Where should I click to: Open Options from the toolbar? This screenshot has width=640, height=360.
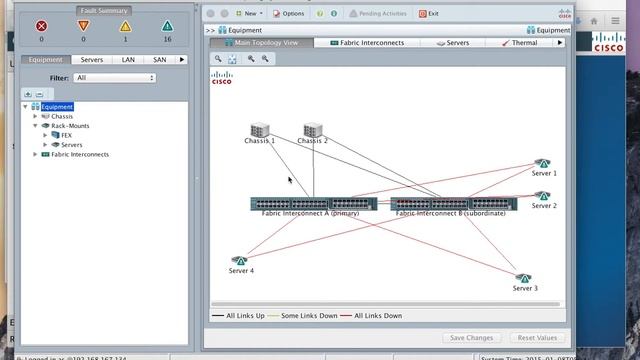pyautogui.click(x=289, y=13)
